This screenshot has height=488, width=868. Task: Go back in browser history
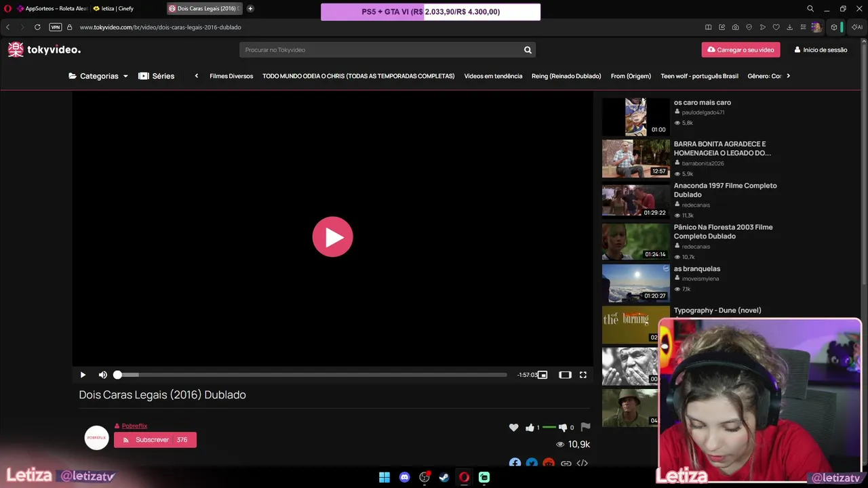(7, 27)
